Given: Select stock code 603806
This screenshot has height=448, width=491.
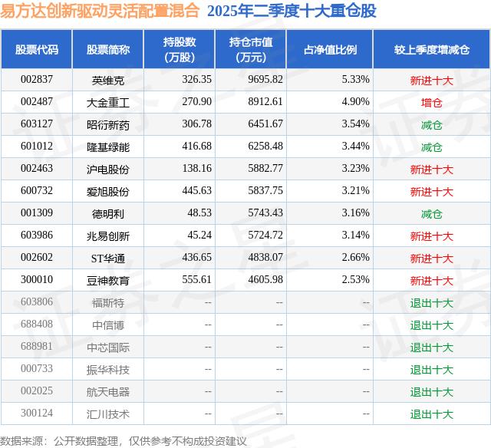Looking at the screenshot, I should tap(37, 301).
